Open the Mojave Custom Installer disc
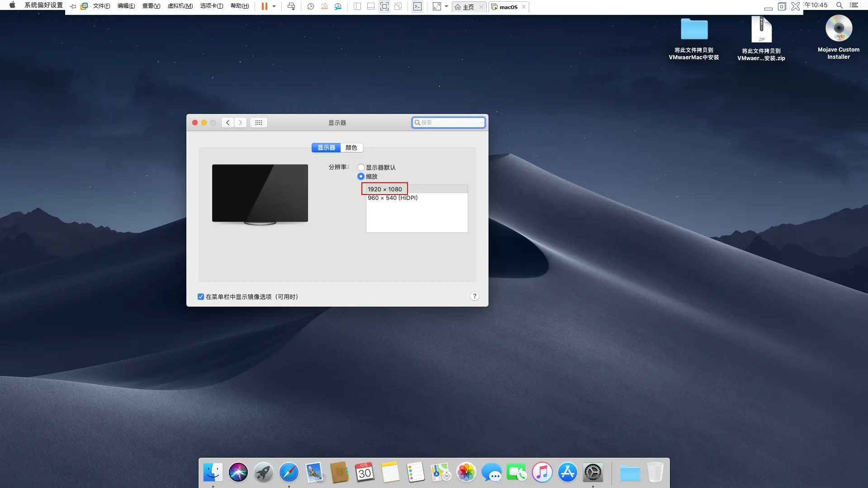Screen dimensions: 868x488 tap(838, 29)
